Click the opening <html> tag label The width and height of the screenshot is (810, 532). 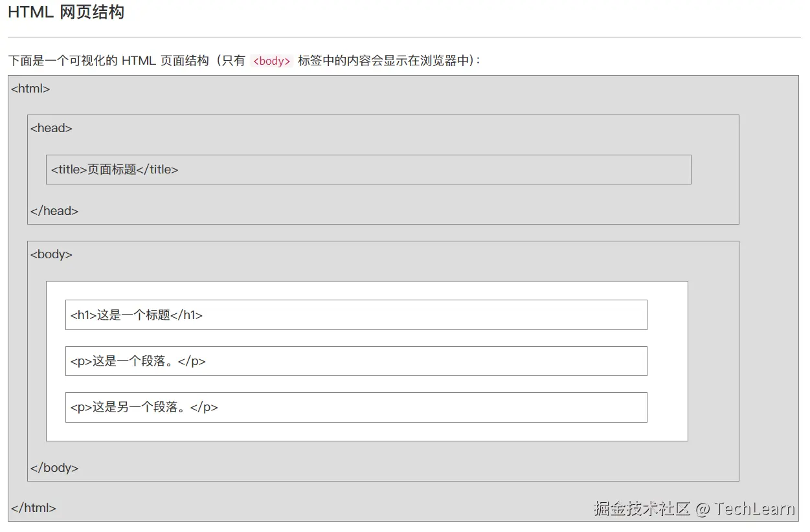tap(30, 89)
